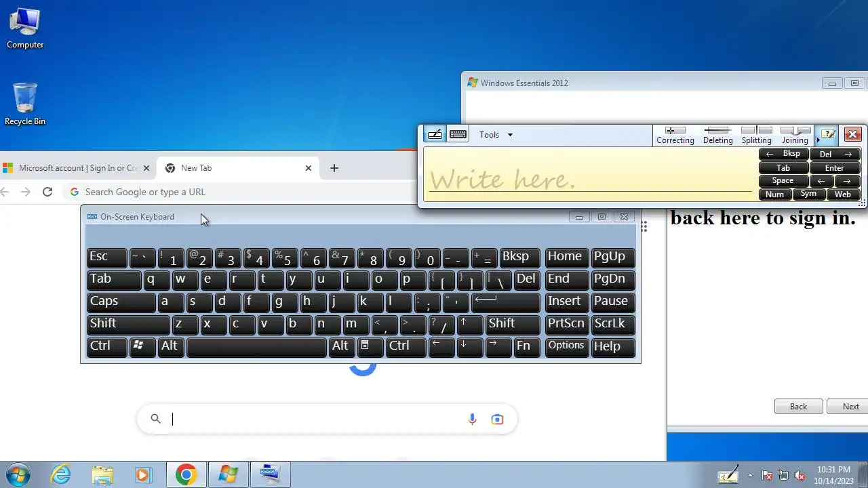Click PrtScn on the On-Screen Keyboard
Viewport: 868px width, 488px height.
pyautogui.click(x=567, y=324)
